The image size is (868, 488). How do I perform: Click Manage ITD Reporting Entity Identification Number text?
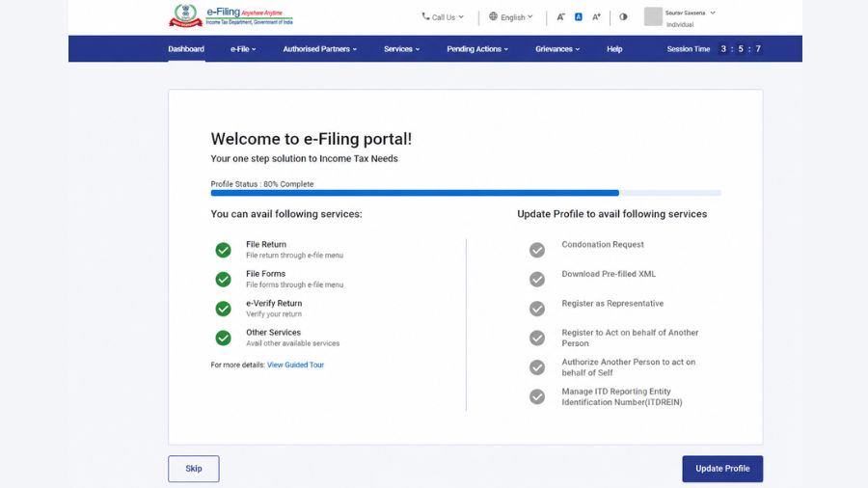coord(622,396)
